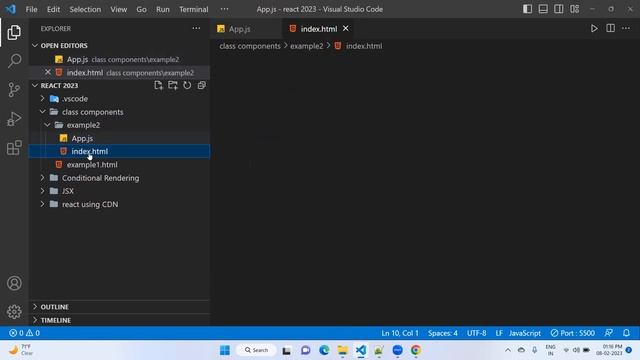Open the File menu
Image resolution: width=640 pixels, height=360 pixels.
[31, 9]
